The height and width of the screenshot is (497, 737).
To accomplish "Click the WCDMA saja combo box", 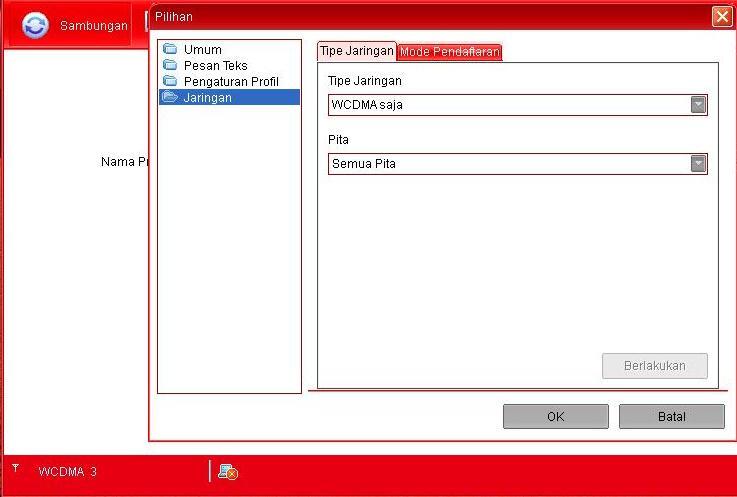I will pyautogui.click(x=517, y=105).
